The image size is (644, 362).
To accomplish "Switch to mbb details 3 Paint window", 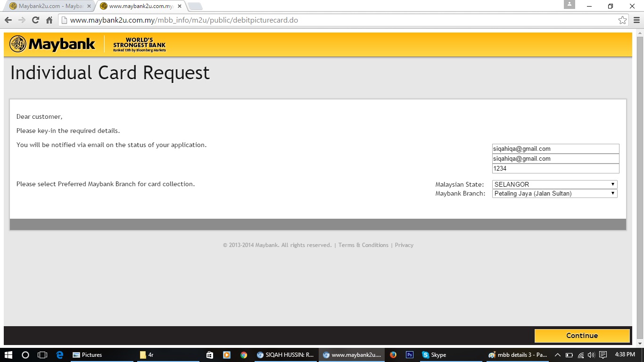I will [518, 355].
